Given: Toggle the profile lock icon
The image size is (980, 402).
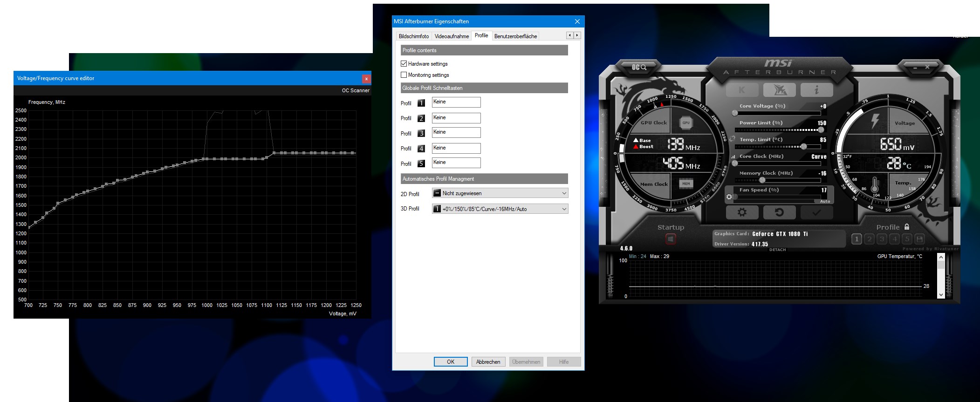Looking at the screenshot, I should 907,227.
